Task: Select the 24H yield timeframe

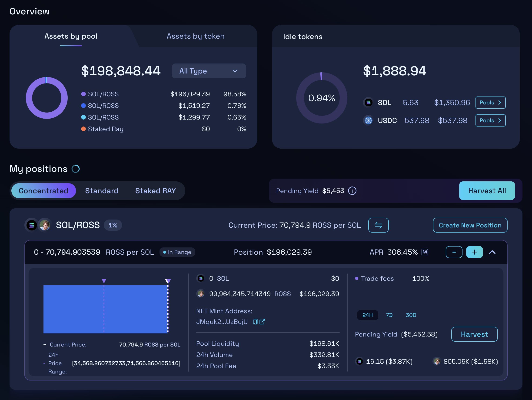Action: [x=367, y=315]
